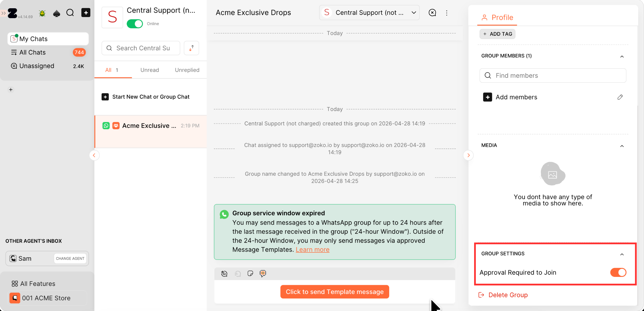Click the close chat icon in header

point(432,13)
